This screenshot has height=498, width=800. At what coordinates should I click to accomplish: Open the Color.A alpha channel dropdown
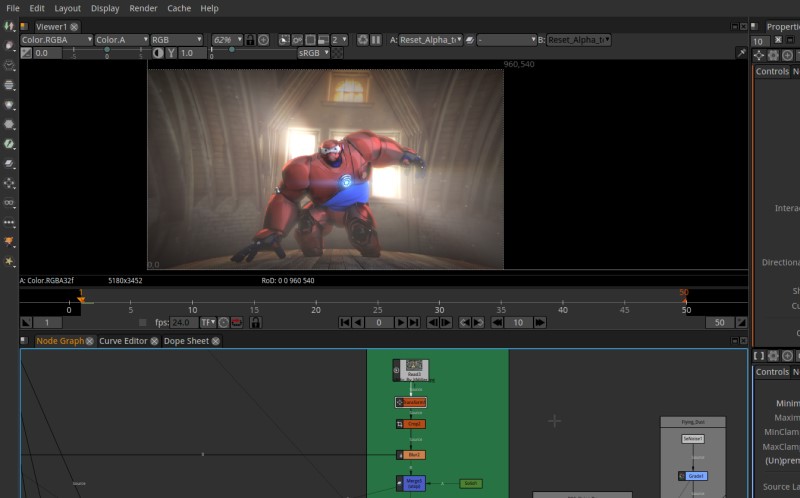click(121, 40)
